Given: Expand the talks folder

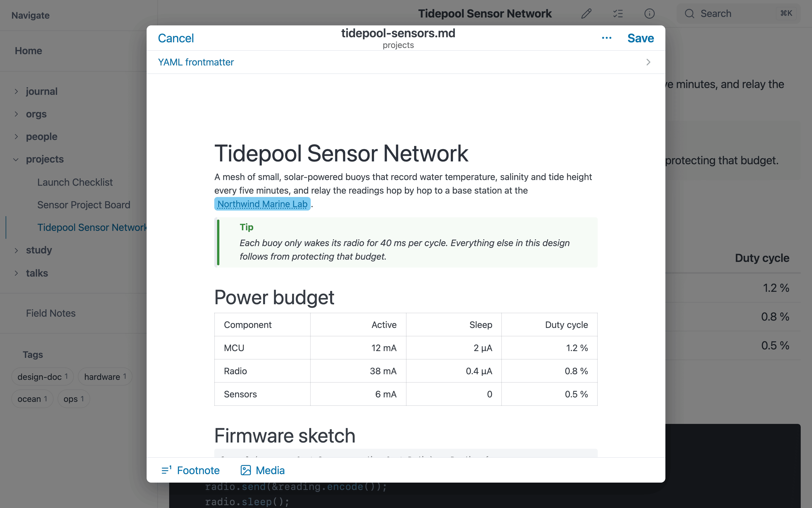Looking at the screenshot, I should tap(16, 273).
